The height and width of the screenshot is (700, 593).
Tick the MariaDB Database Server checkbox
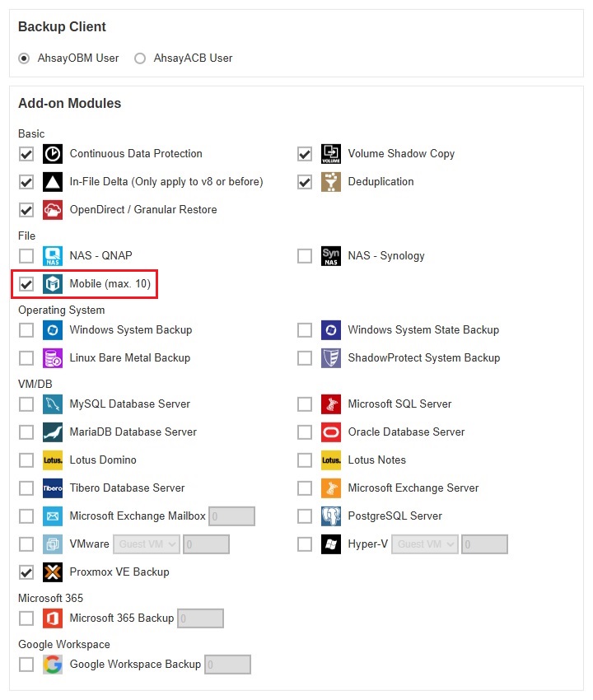coord(26,432)
